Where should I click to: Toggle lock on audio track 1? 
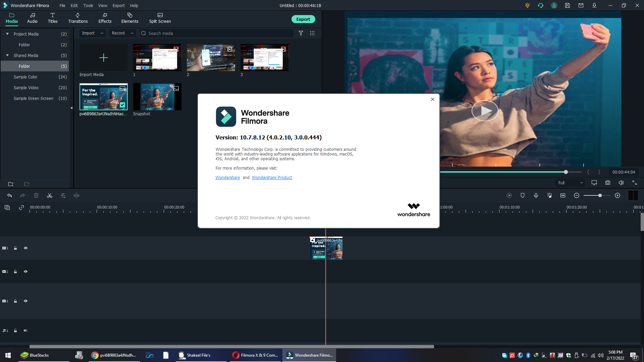pos(15,330)
